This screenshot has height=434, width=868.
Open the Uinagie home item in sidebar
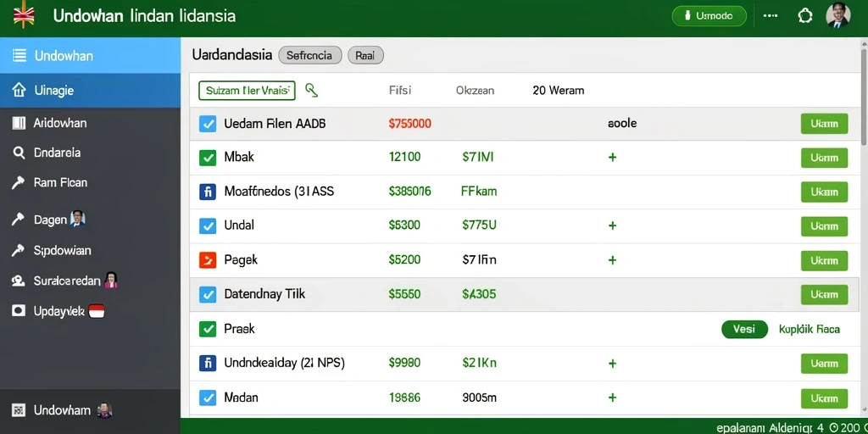pyautogui.click(x=90, y=90)
